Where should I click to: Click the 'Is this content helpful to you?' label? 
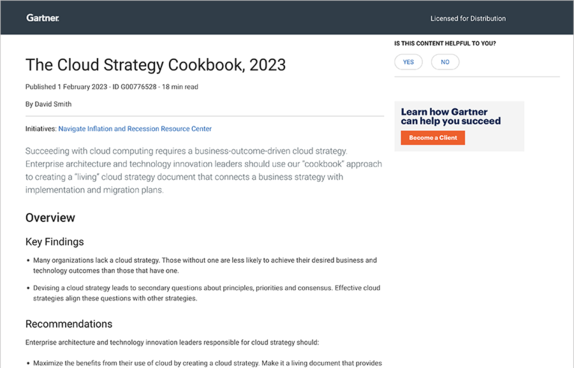click(445, 44)
